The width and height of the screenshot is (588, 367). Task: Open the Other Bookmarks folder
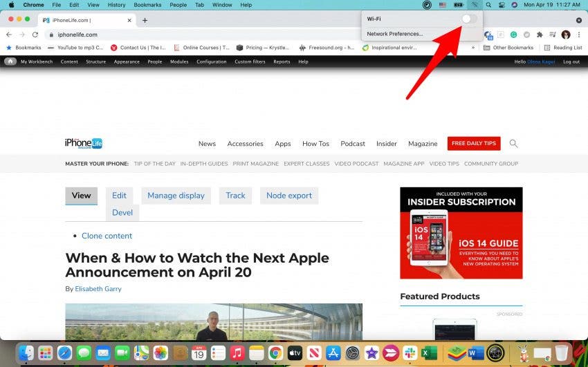coord(508,48)
